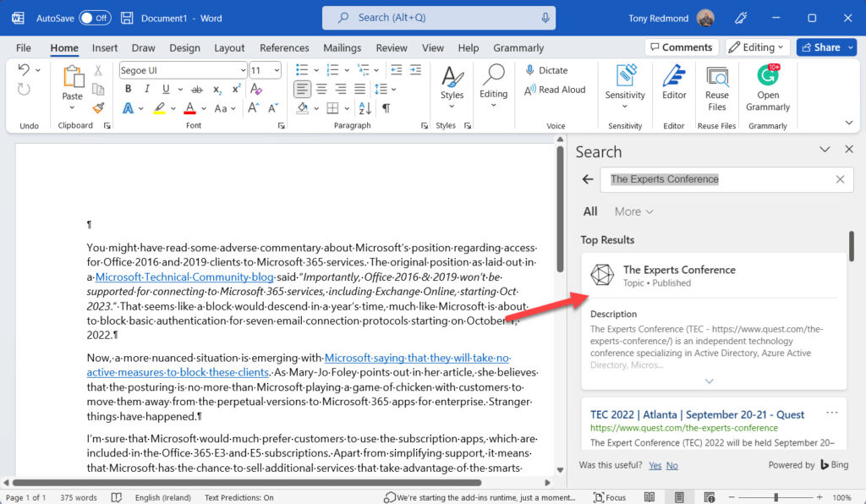
Task: Click the Undo arrow icon
Action: 24,69
